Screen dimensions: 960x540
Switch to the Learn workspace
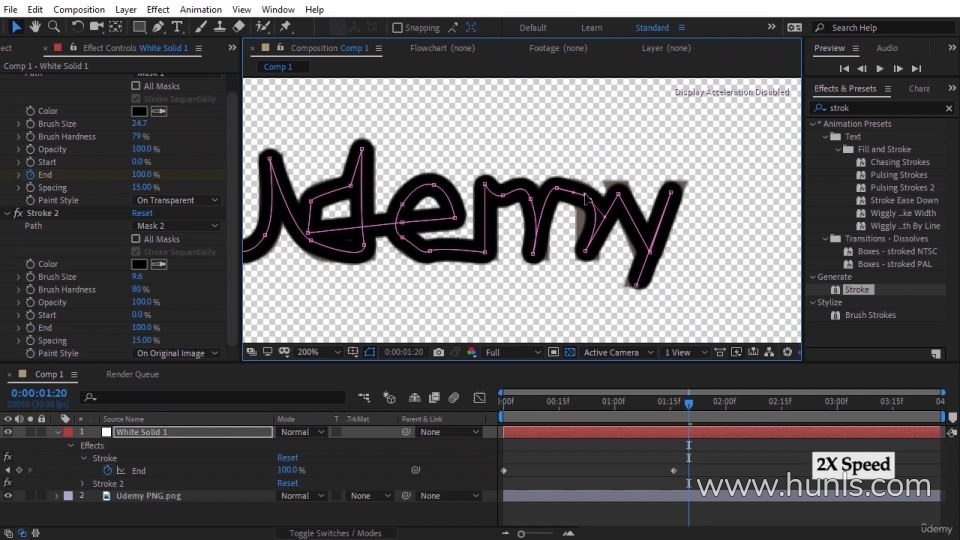click(591, 28)
